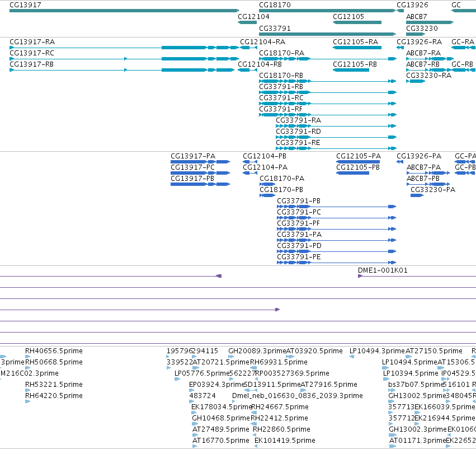
Task: Click transcript CG12104-RB
Action: [x=247, y=70]
